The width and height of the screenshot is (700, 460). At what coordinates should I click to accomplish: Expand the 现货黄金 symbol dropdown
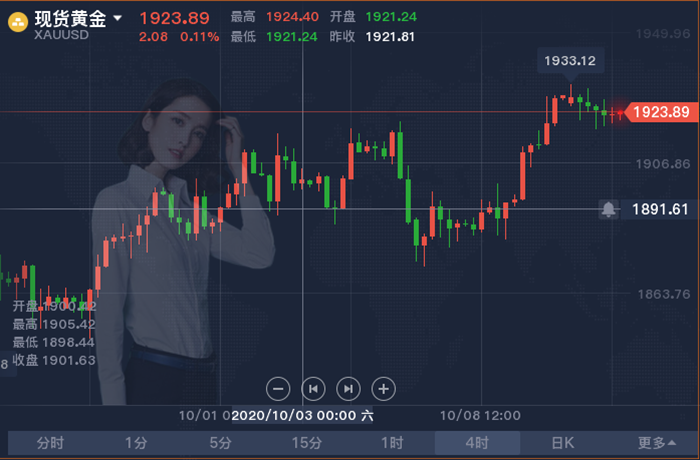118,18
